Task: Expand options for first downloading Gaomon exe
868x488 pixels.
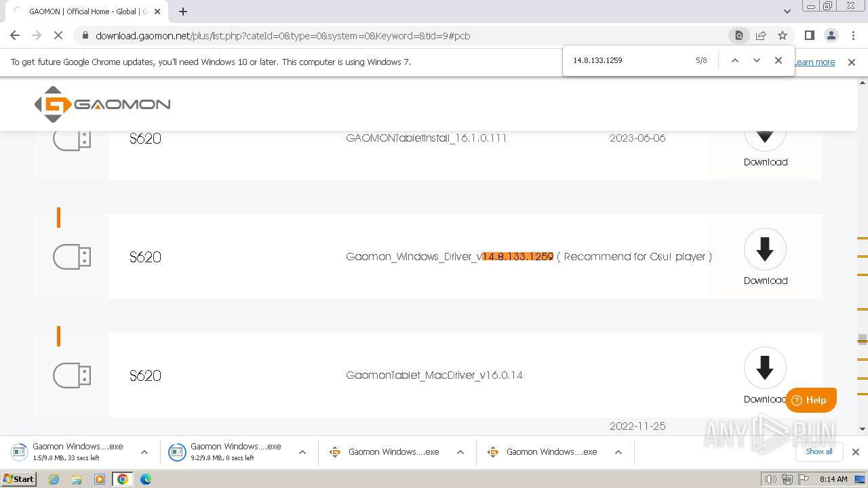Action: click(144, 452)
